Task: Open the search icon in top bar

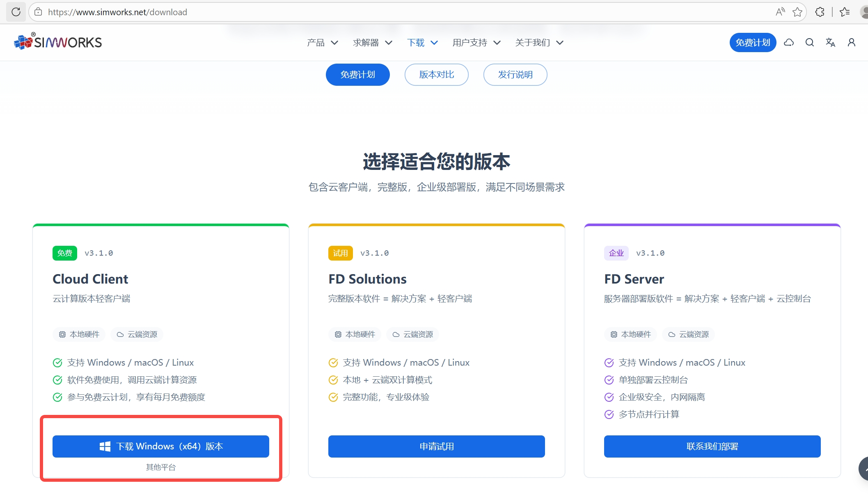Action: [809, 42]
